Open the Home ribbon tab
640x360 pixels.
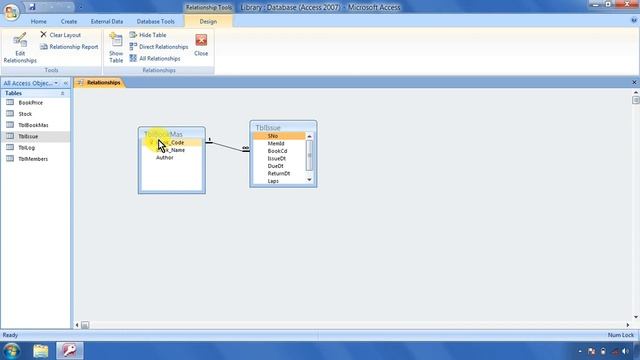38,21
